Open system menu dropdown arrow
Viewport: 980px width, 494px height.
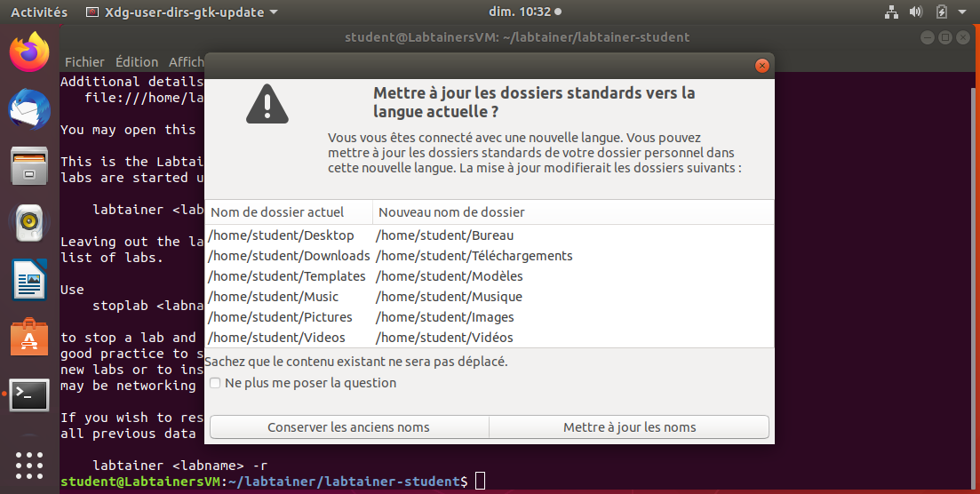pos(964,12)
